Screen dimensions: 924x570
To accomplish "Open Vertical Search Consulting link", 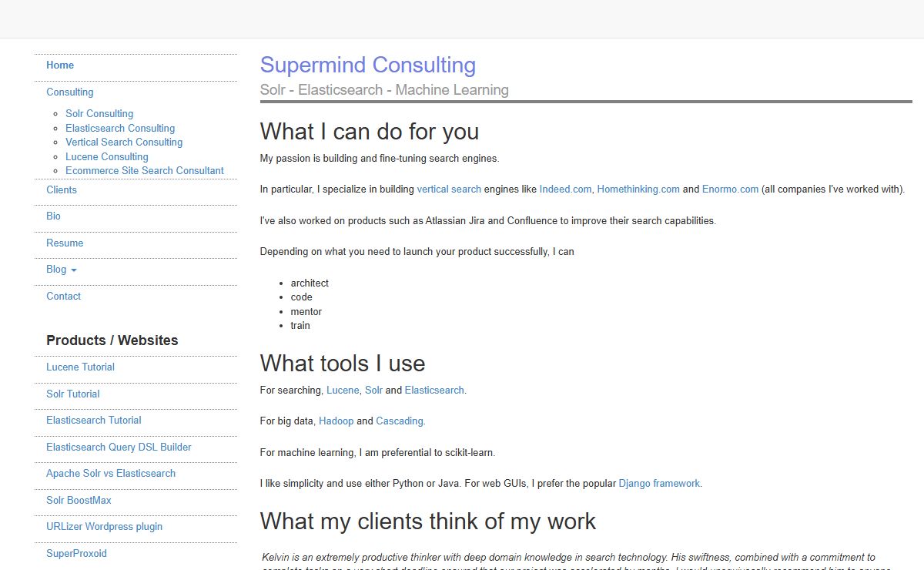I will pyautogui.click(x=124, y=142).
